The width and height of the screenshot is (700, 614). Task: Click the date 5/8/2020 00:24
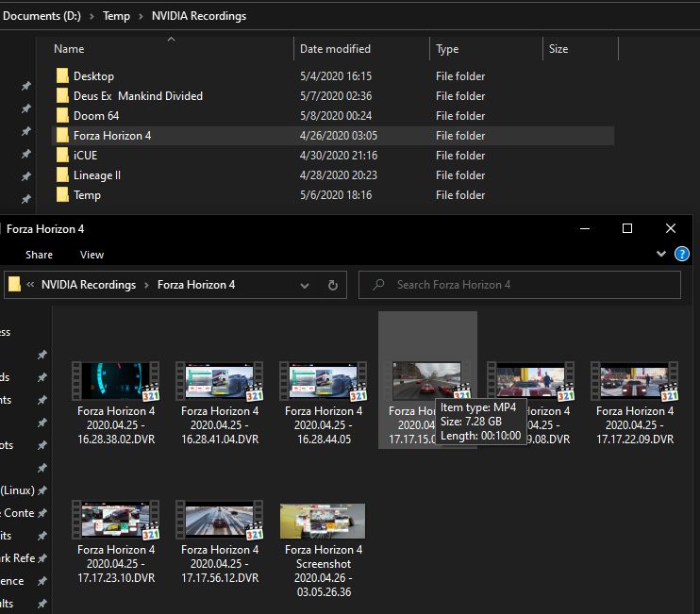coord(336,116)
